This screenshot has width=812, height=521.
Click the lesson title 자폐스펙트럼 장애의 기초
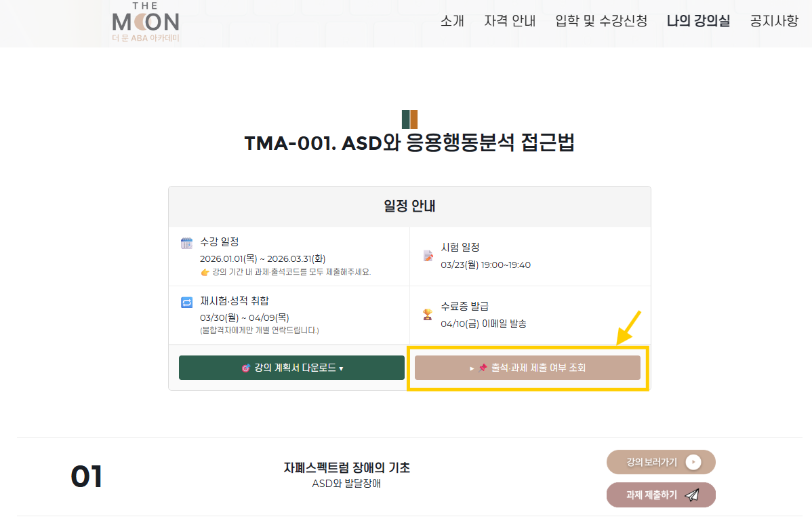346,468
